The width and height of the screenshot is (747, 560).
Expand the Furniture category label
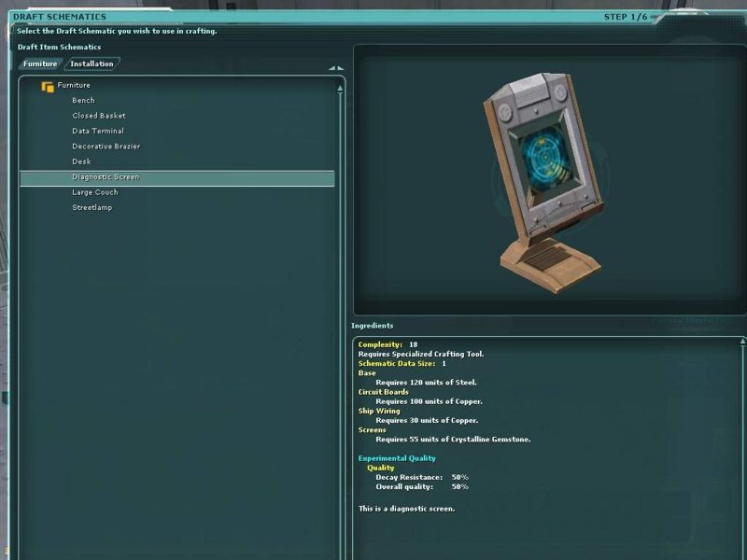tap(74, 86)
